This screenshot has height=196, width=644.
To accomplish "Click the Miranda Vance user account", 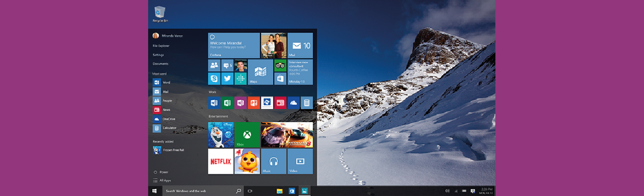I will pyautogui.click(x=168, y=36).
